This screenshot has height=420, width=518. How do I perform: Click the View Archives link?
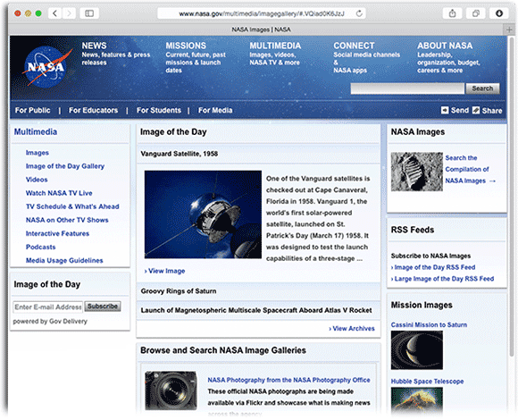[352, 329]
